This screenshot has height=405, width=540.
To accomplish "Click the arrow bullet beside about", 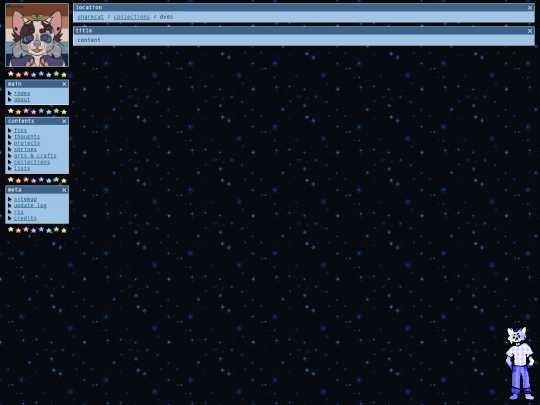I will pos(10,100).
